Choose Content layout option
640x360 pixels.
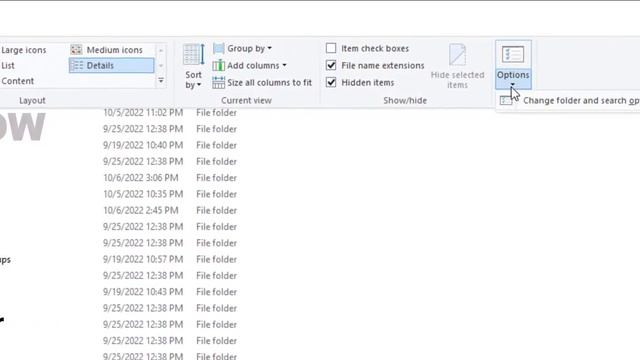[17, 81]
